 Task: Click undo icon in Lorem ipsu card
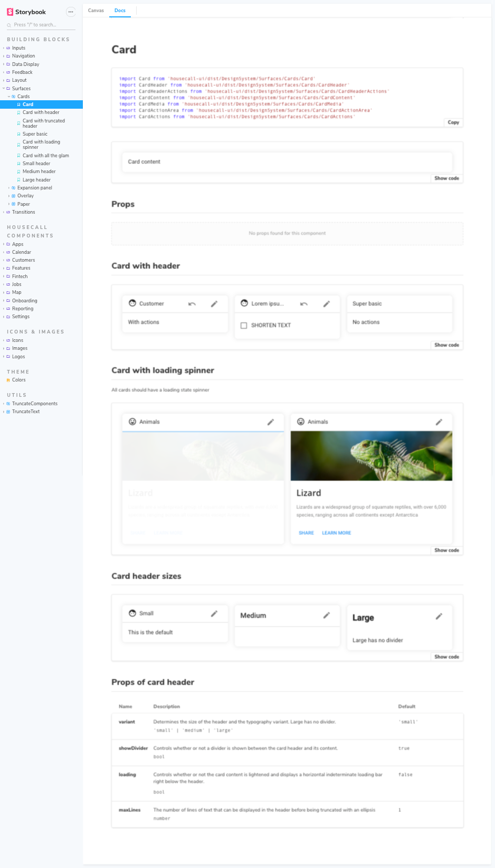point(304,304)
